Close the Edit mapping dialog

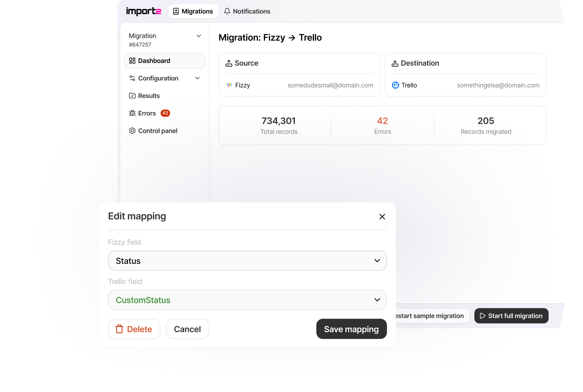(x=382, y=217)
